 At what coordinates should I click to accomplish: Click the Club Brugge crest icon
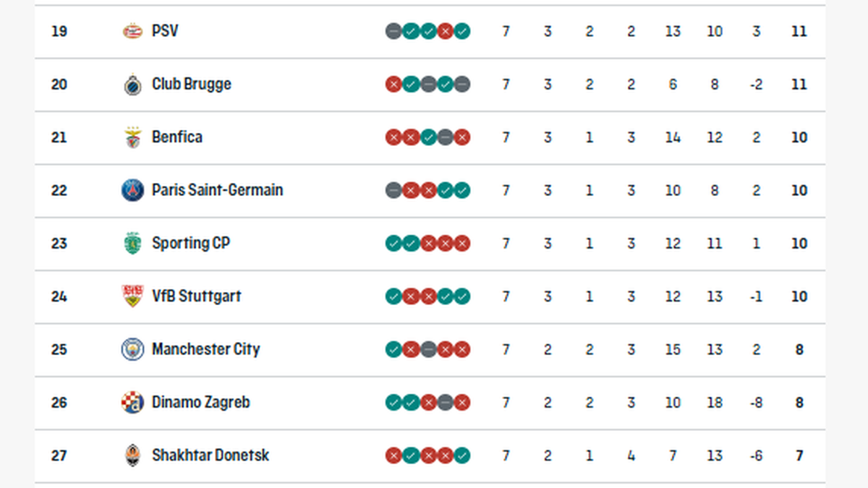pyautogui.click(x=133, y=85)
